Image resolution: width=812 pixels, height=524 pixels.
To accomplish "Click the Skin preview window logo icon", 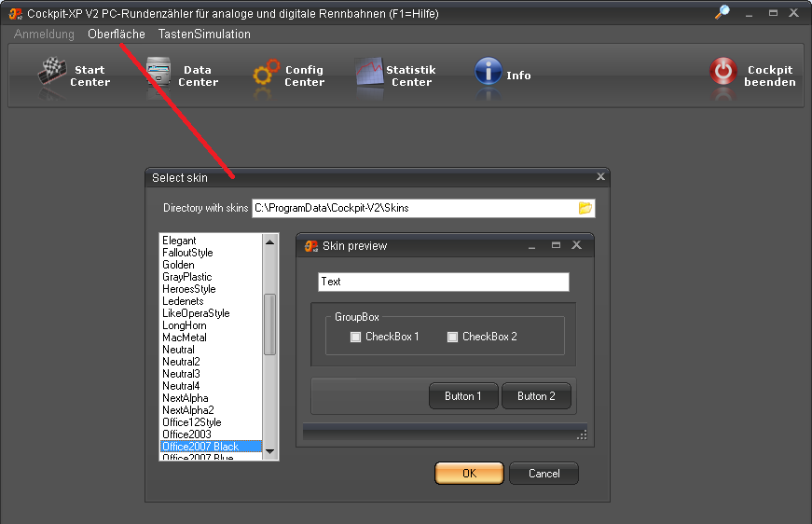I will point(311,246).
